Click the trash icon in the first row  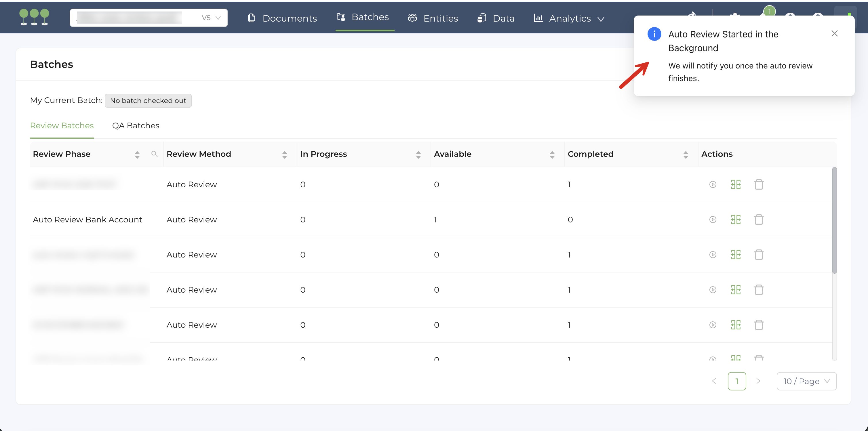pyautogui.click(x=758, y=184)
